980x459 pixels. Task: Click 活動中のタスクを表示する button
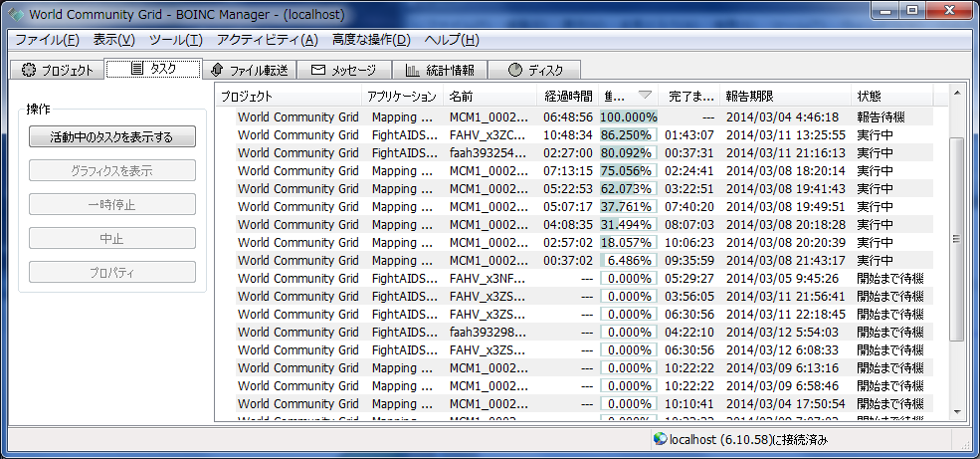click(111, 137)
